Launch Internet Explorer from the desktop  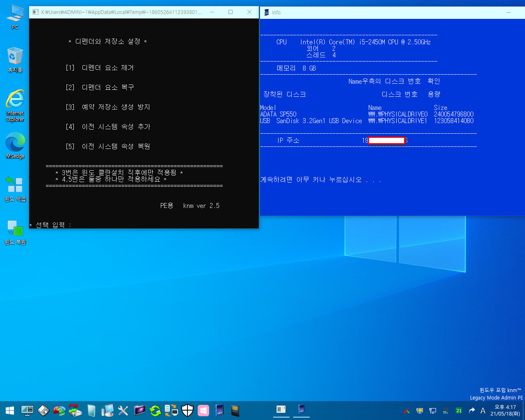click(x=15, y=106)
